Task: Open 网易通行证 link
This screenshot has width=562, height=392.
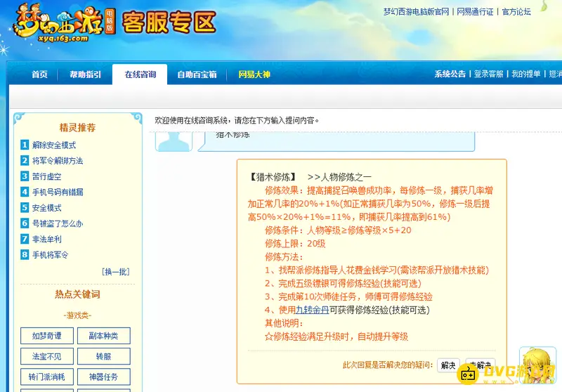Action: click(475, 12)
